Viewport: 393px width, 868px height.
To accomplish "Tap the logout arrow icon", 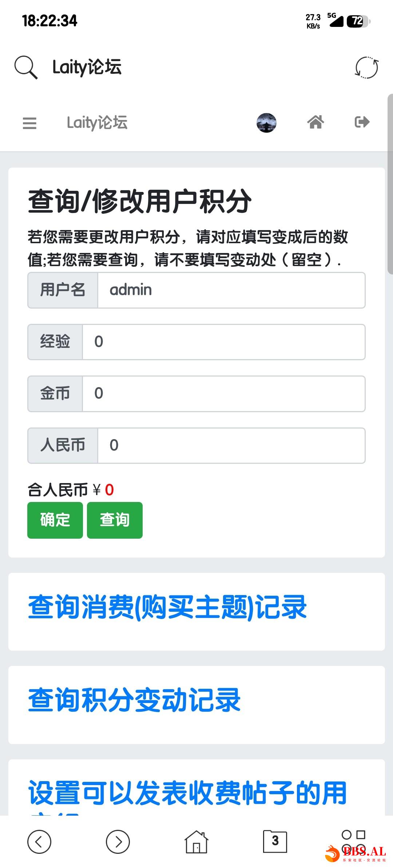I will (x=362, y=122).
